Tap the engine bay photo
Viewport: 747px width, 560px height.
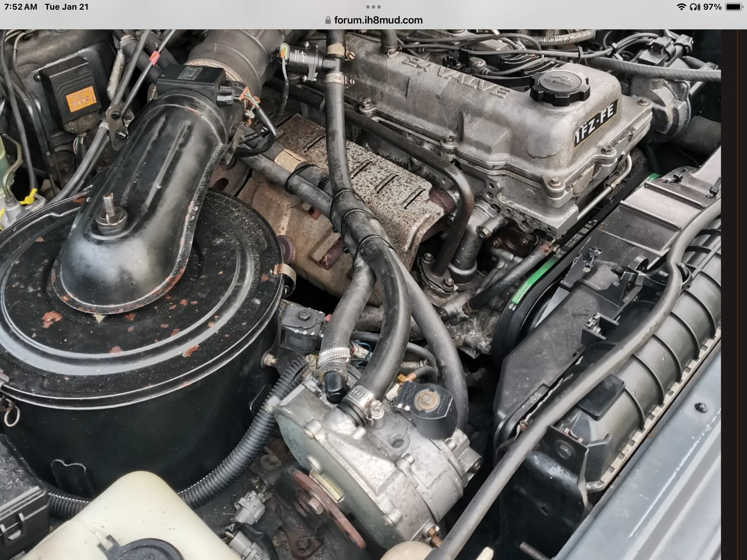click(x=360, y=295)
